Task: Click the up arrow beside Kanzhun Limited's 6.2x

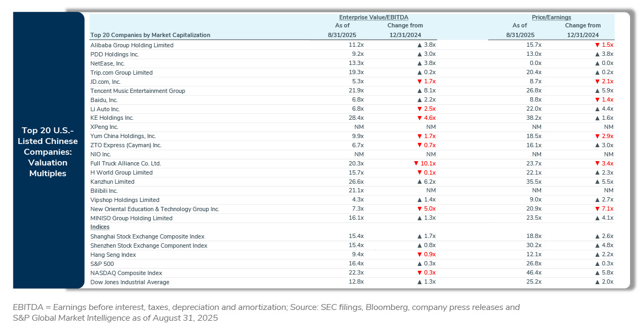Action: [x=420, y=182]
